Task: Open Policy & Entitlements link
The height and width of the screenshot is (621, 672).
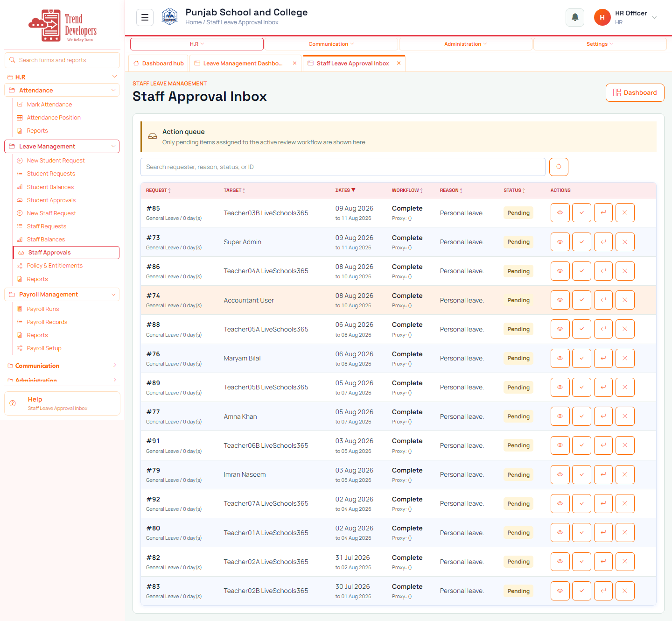Action: (55, 265)
